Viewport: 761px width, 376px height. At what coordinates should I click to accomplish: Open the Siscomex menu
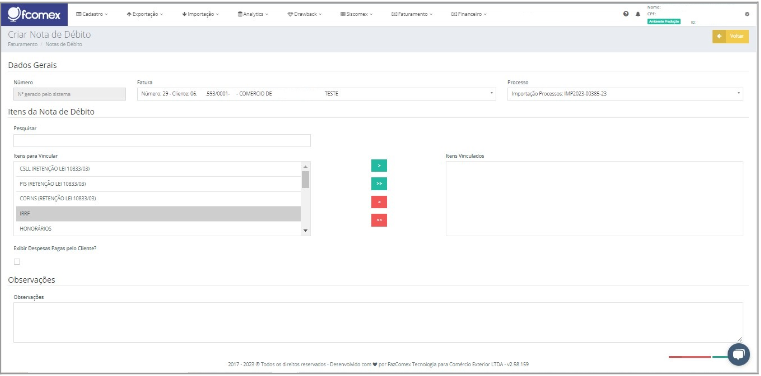point(356,15)
